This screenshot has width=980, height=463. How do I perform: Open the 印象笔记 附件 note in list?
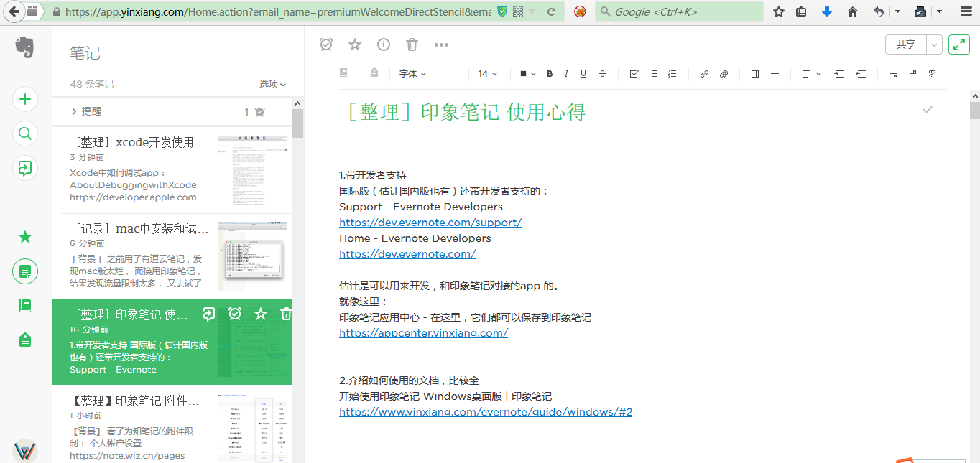pos(172,424)
